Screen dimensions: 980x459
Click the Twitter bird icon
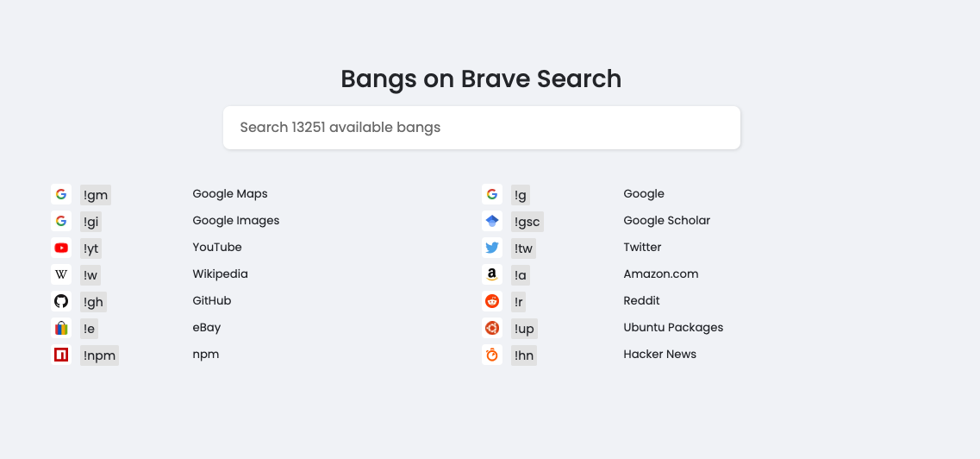click(492, 248)
